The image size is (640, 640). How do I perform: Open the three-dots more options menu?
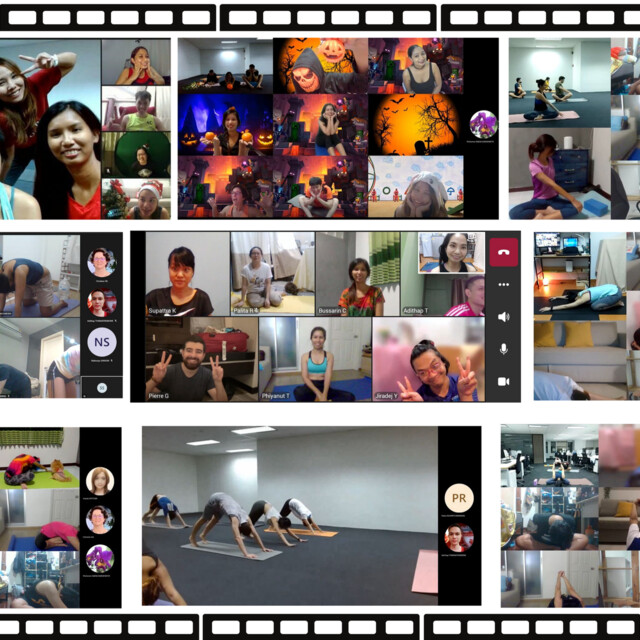click(503, 284)
